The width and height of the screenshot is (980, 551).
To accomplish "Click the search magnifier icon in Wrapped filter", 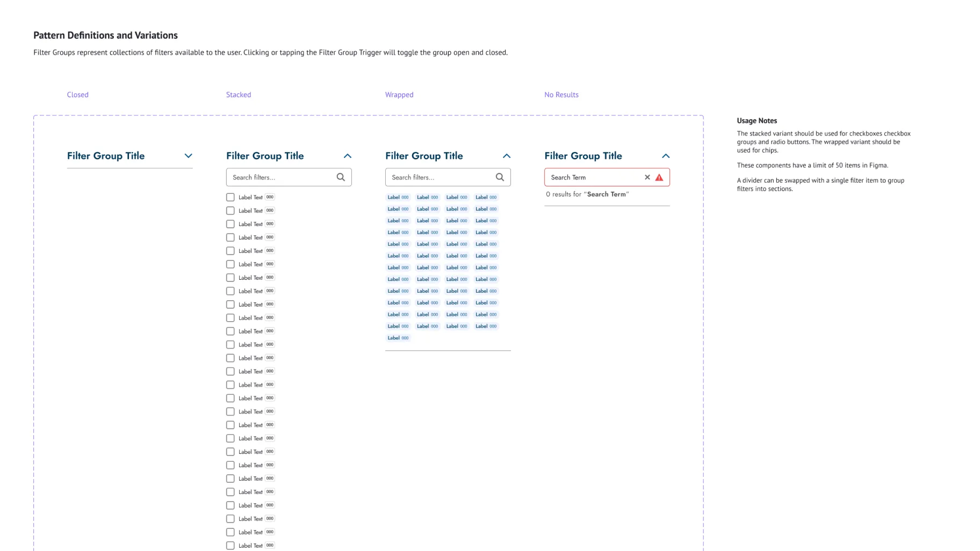I will 500,177.
